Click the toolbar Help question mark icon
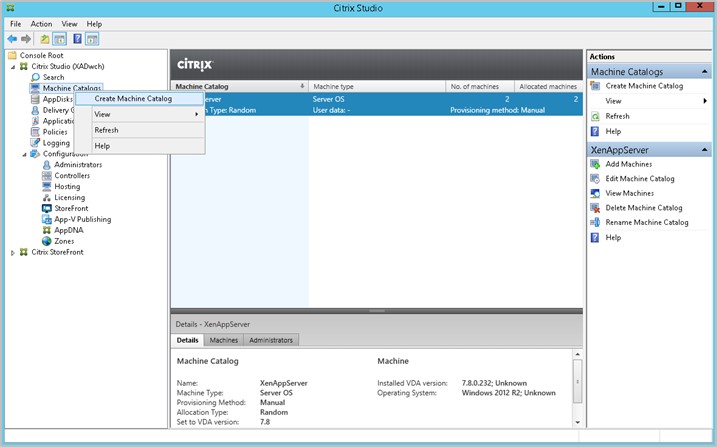The width and height of the screenshot is (717, 447). (x=77, y=39)
